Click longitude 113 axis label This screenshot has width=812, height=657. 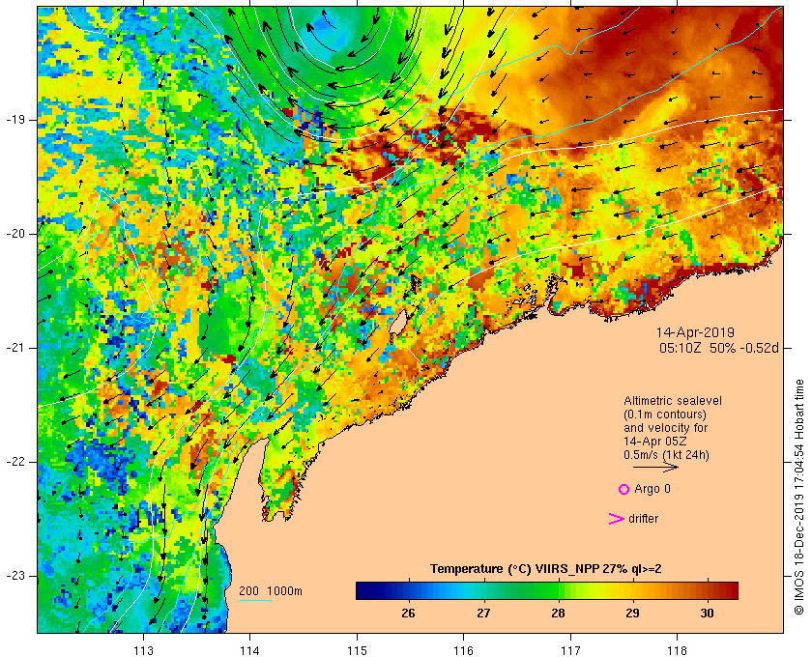(143, 650)
